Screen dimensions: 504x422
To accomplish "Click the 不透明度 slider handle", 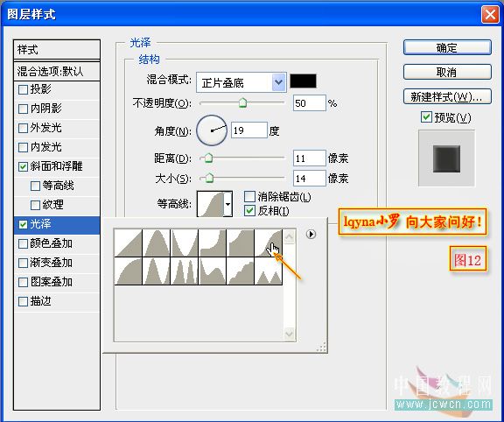I will [242, 103].
